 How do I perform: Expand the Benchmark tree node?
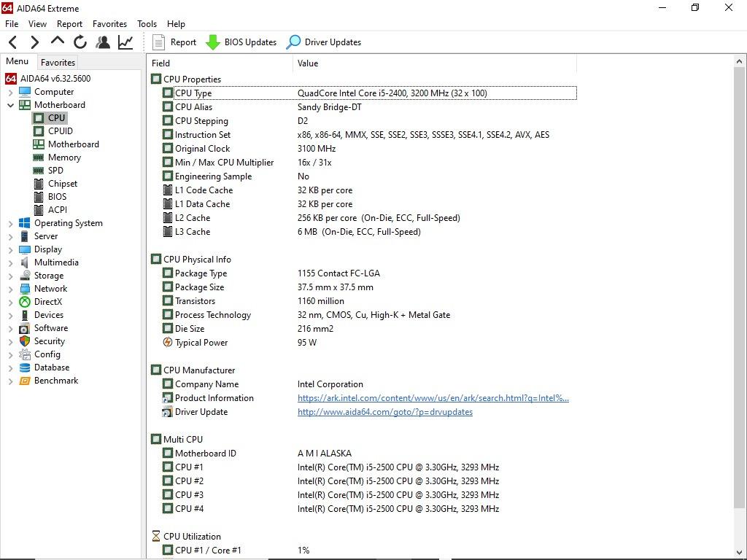[x=11, y=381]
